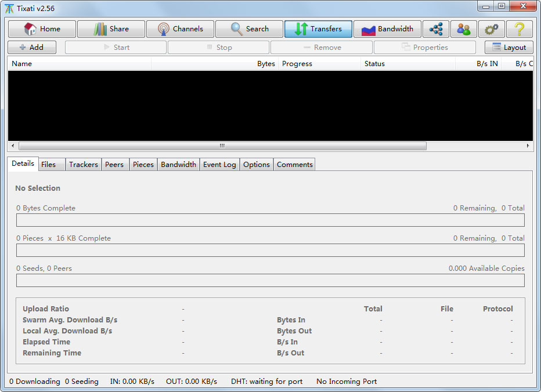The image size is (541, 392).
Task: Open the Peers tab
Action: pyautogui.click(x=116, y=165)
